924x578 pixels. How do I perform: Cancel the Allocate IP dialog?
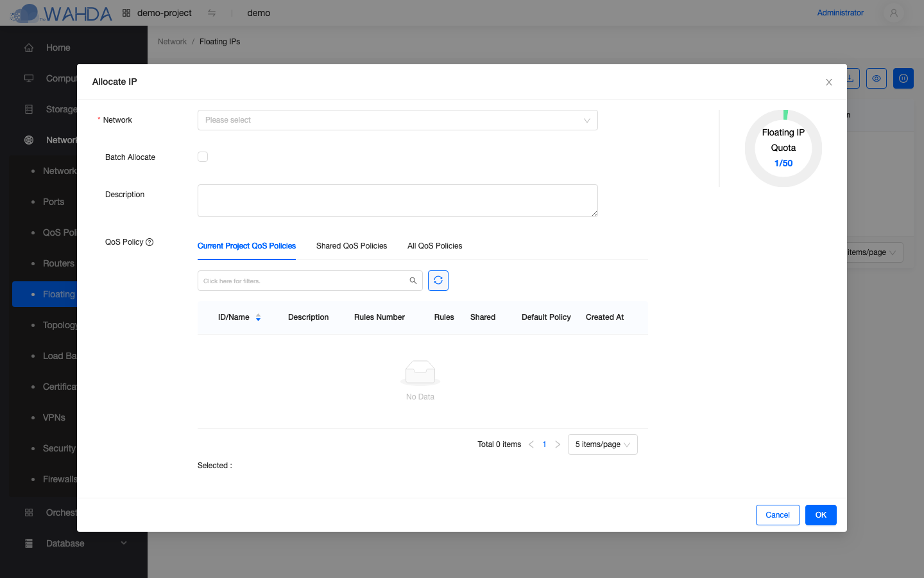pos(778,515)
